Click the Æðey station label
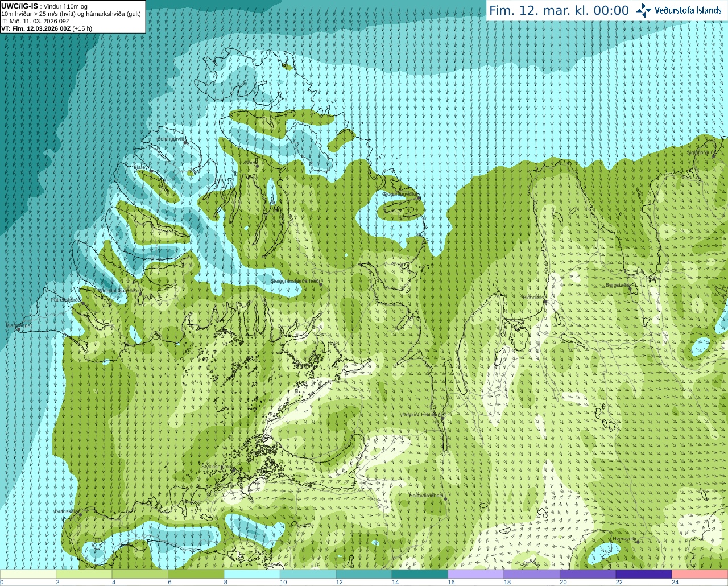 250,163
